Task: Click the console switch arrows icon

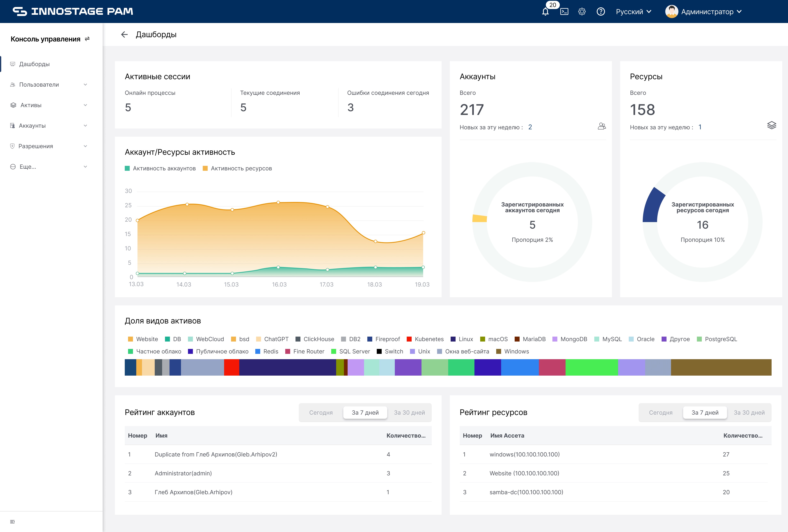Action: click(x=87, y=39)
